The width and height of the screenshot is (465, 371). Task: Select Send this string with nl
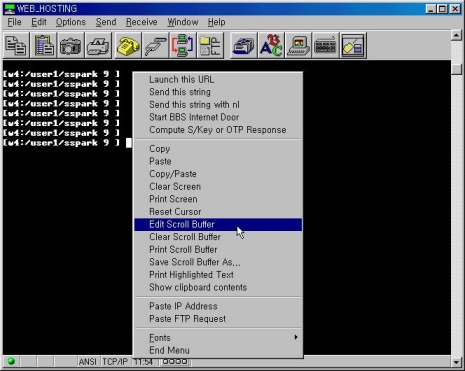tap(218, 105)
